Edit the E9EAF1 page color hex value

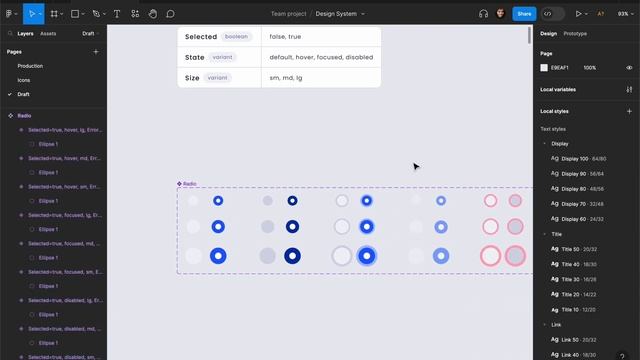tap(560, 68)
